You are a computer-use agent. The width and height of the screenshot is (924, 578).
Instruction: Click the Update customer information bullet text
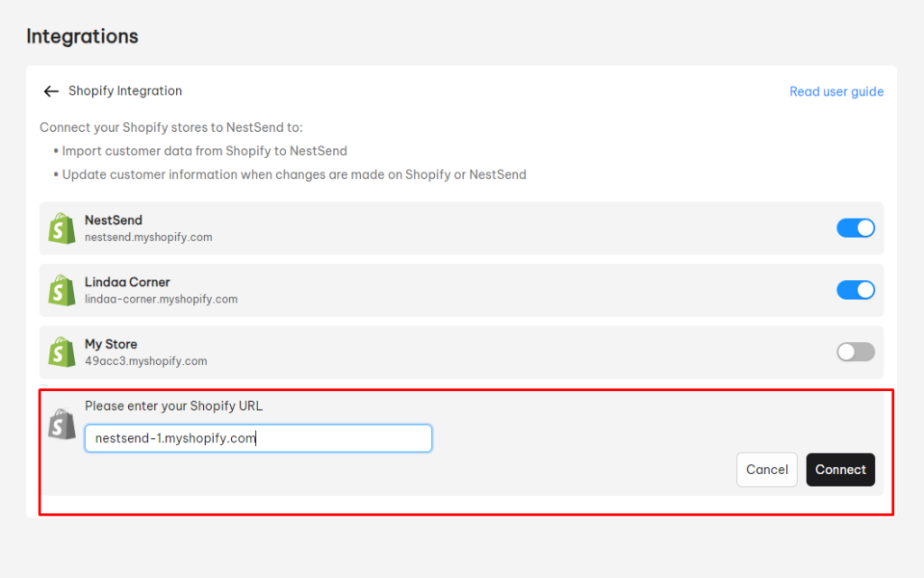pos(294,174)
